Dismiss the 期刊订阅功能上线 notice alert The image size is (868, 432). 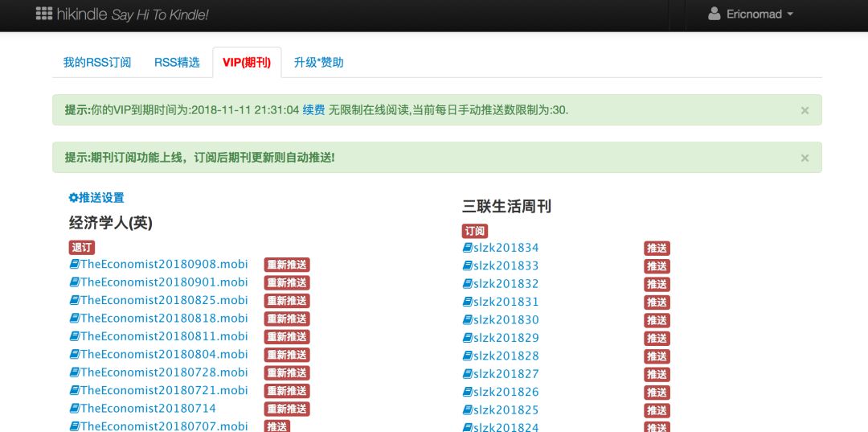coord(805,158)
